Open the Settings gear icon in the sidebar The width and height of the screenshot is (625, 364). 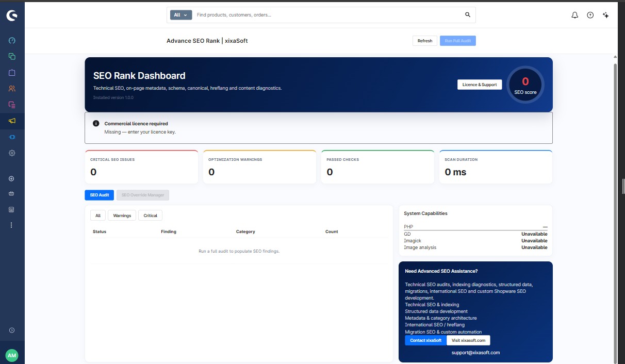coord(12,153)
